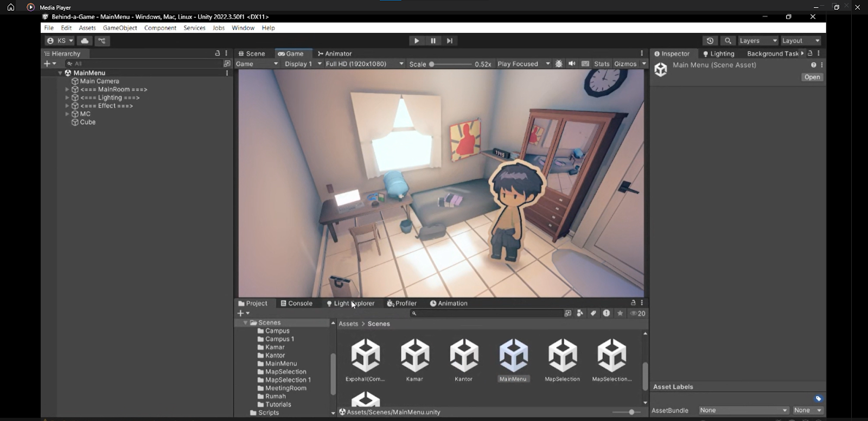Click the global search magnifier icon

click(x=728, y=41)
